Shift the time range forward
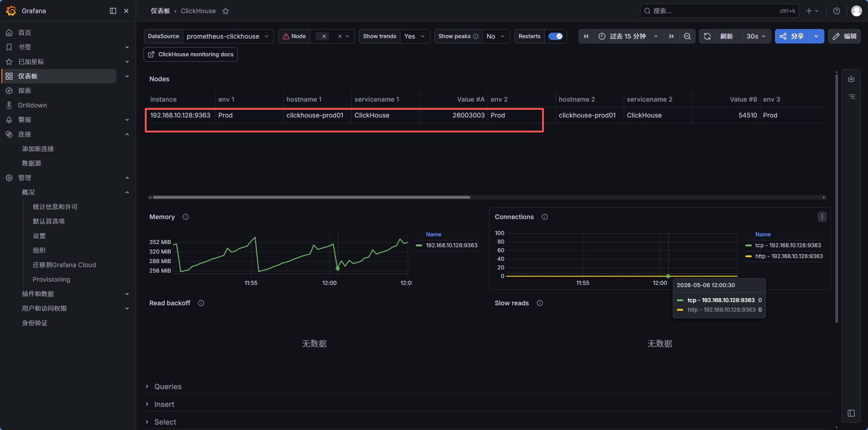Viewport: 868px width, 430px height. tap(671, 36)
